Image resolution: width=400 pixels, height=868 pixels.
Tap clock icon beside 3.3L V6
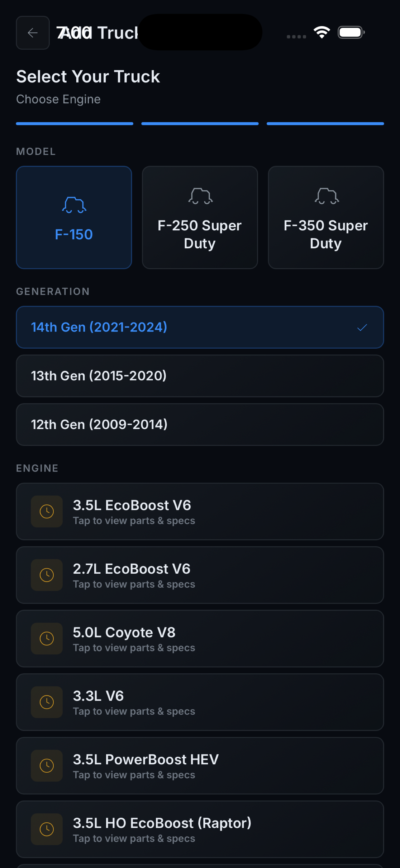click(47, 702)
